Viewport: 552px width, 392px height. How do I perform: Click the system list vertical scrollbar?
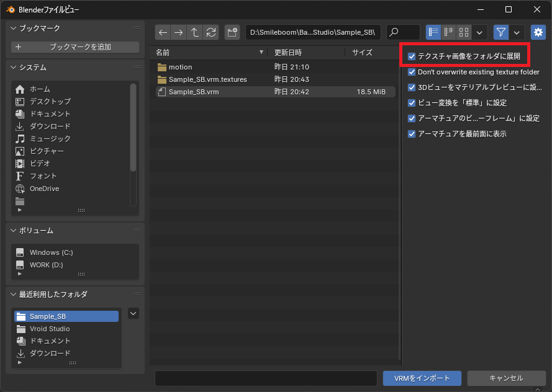click(x=133, y=127)
